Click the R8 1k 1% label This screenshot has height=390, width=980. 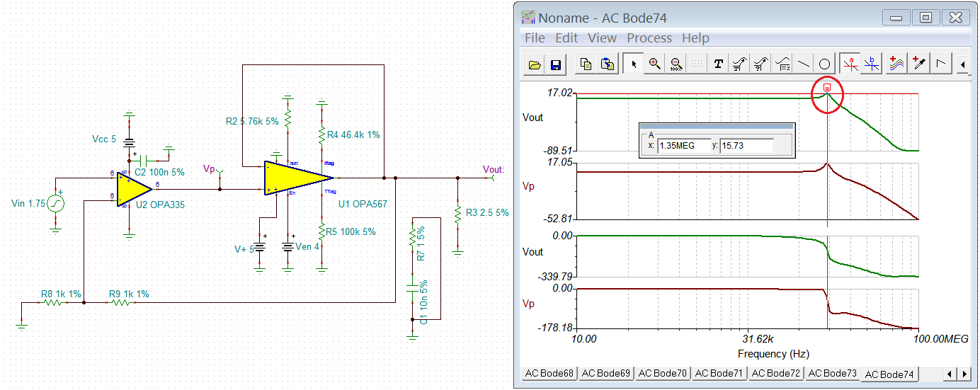[x=61, y=293]
